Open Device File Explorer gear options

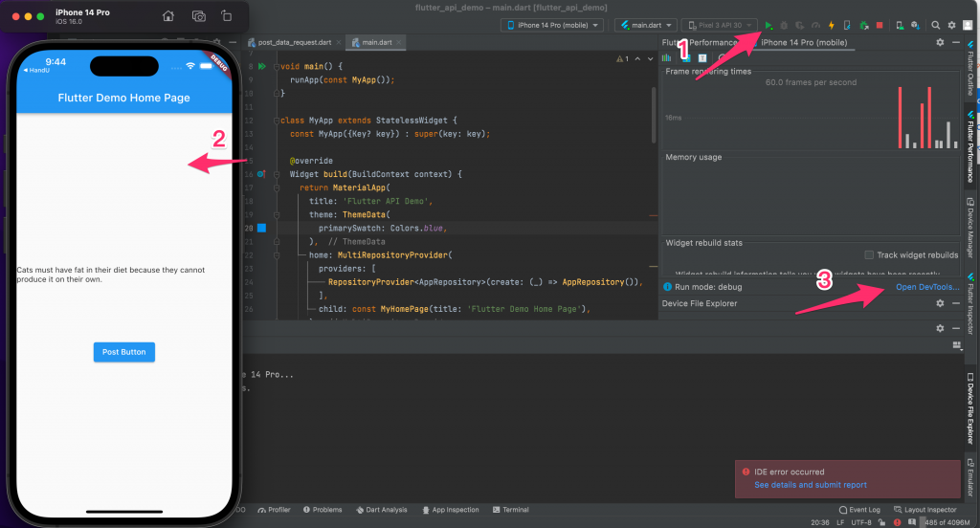click(940, 303)
